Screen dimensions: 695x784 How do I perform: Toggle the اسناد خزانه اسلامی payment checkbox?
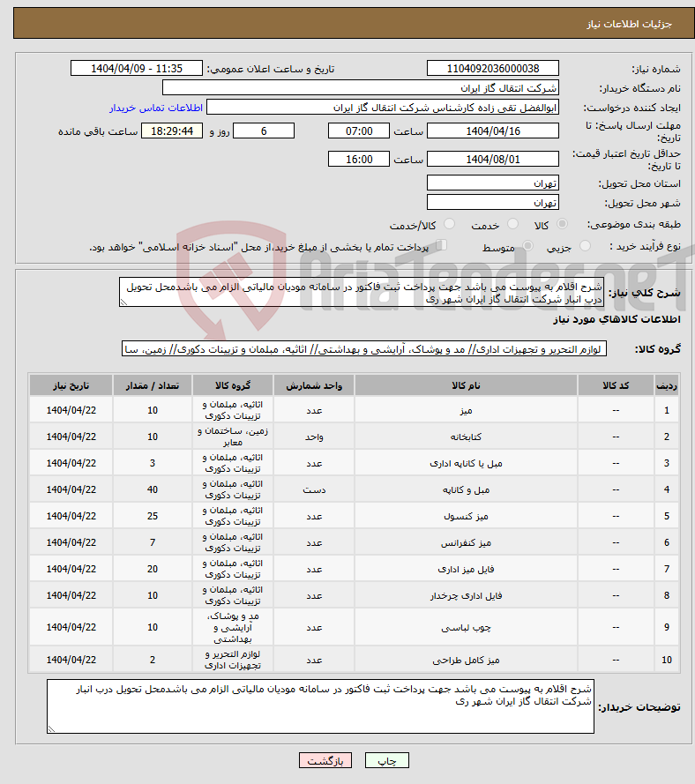(441, 245)
